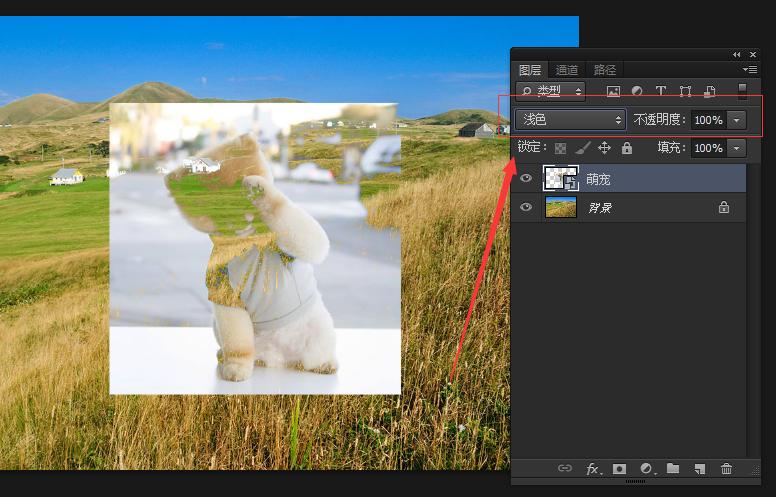The image size is (776, 497).
Task: Toggle lock transparent pixels
Action: (x=560, y=148)
